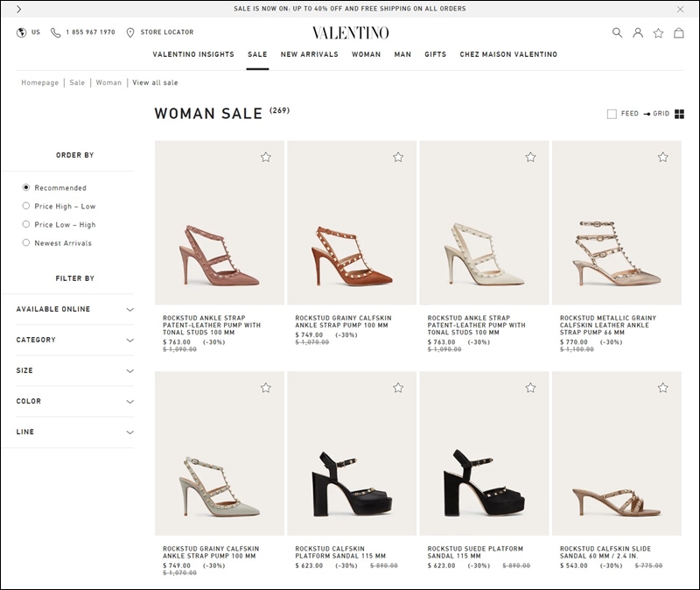The height and width of the screenshot is (590, 700).
Task: Click Rockstud Calfskin Platform Sandal title
Action: pos(340,552)
